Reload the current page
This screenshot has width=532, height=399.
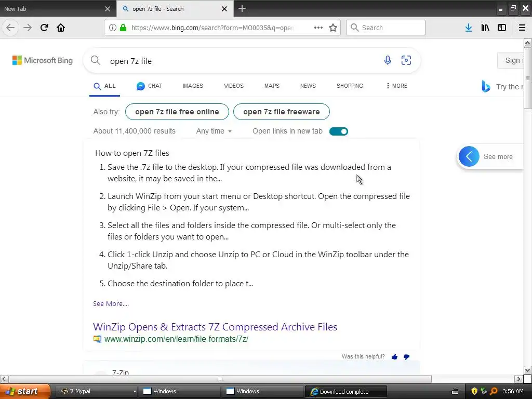coord(44,28)
